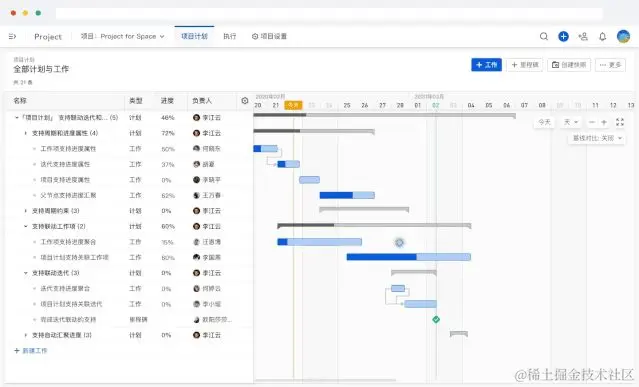Open the 项目设置 tab
The height and width of the screenshot is (387, 639).
pos(269,36)
